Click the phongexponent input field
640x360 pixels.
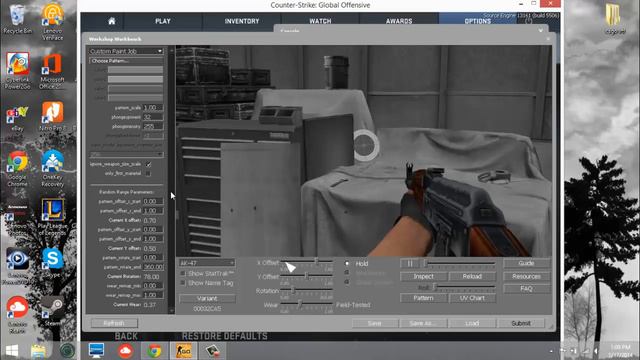[153, 117]
